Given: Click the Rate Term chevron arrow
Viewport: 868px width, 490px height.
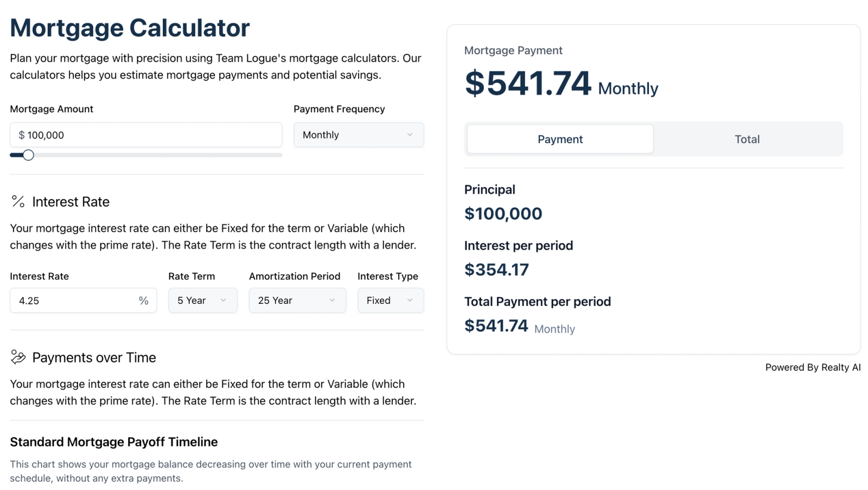Looking at the screenshot, I should [224, 300].
